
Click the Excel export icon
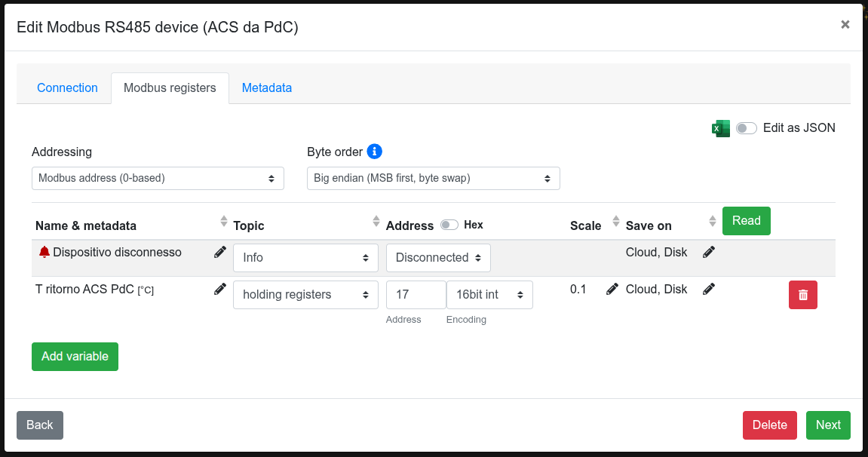[720, 128]
